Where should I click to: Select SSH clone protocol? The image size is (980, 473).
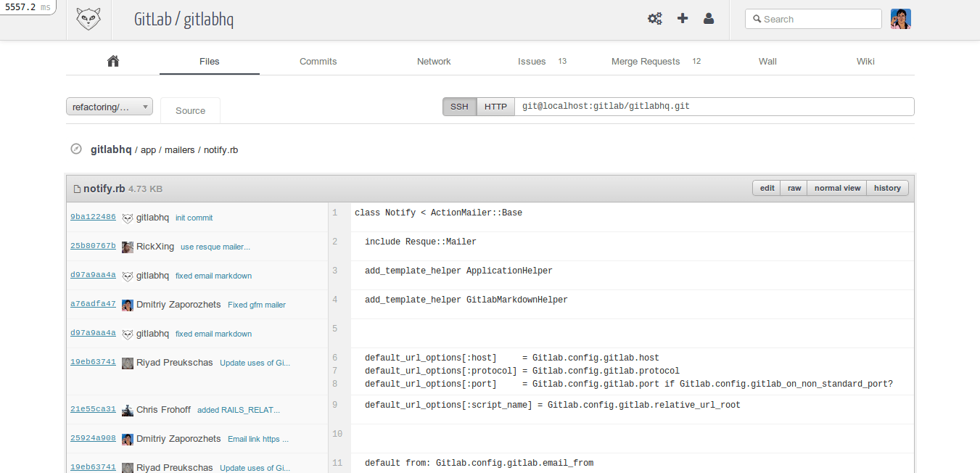click(459, 107)
